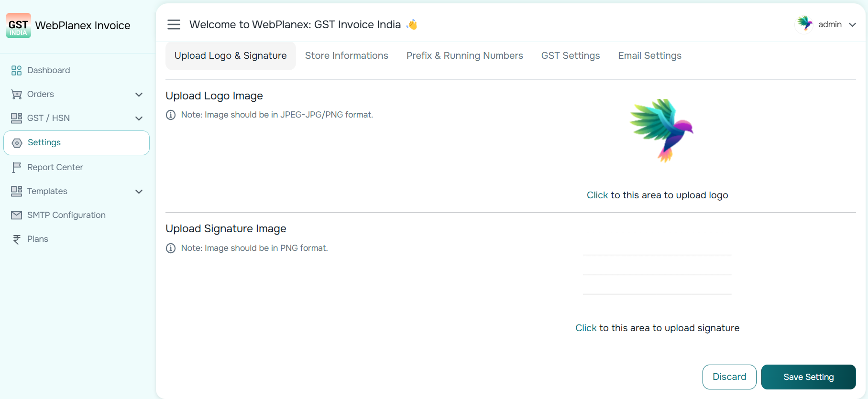This screenshot has height=399, width=868.
Task: Click the Plans rupee icon
Action: point(16,239)
